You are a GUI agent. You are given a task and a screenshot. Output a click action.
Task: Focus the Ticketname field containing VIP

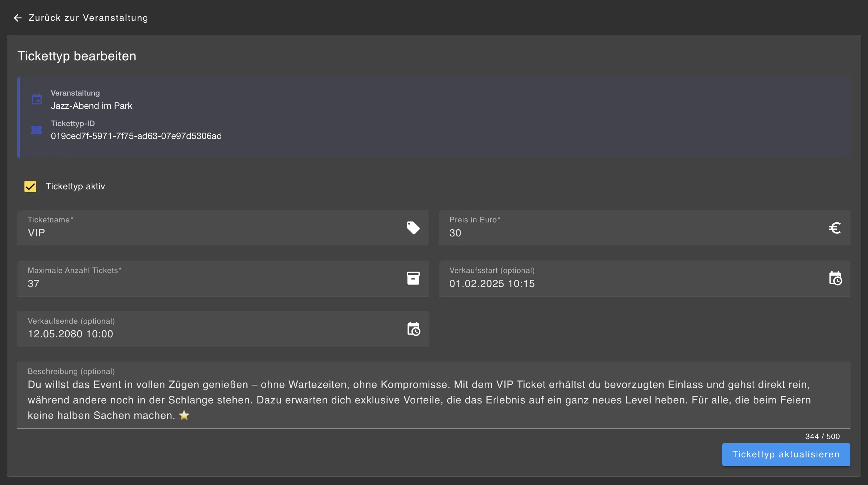(x=208, y=233)
